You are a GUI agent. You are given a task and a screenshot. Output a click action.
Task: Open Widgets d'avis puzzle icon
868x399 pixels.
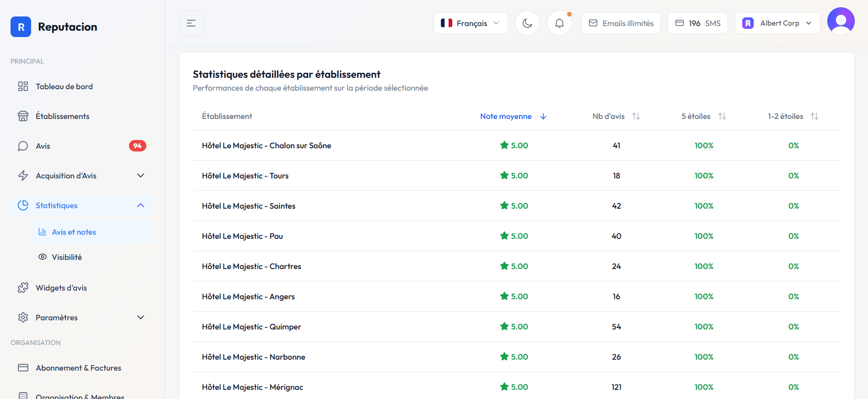[x=23, y=288]
